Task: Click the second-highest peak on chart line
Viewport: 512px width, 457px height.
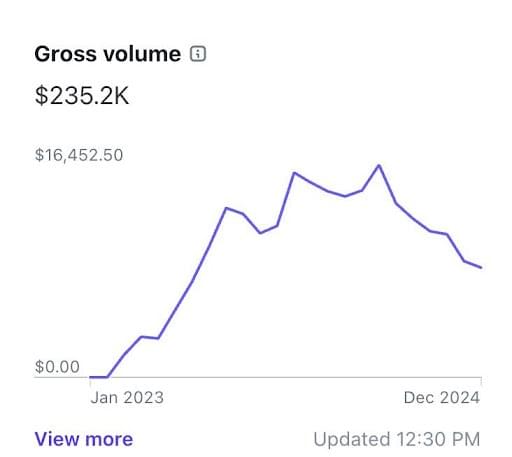Action: [x=294, y=173]
